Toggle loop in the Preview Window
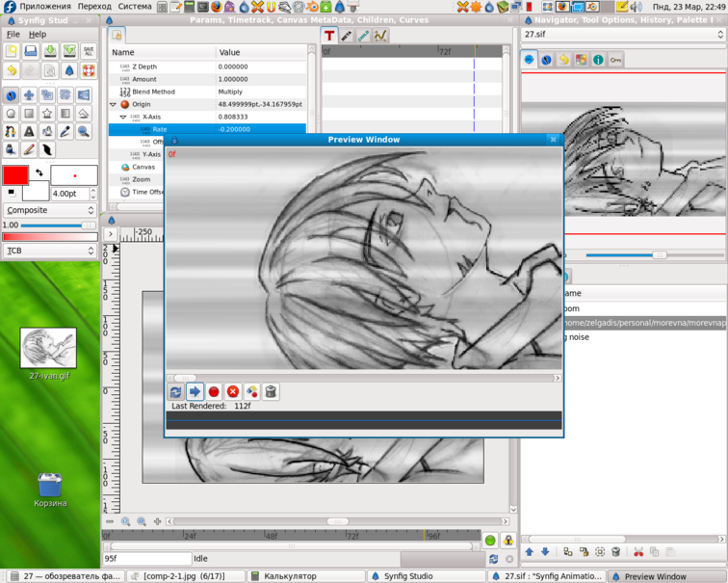The width and height of the screenshot is (728, 583). 175,391
